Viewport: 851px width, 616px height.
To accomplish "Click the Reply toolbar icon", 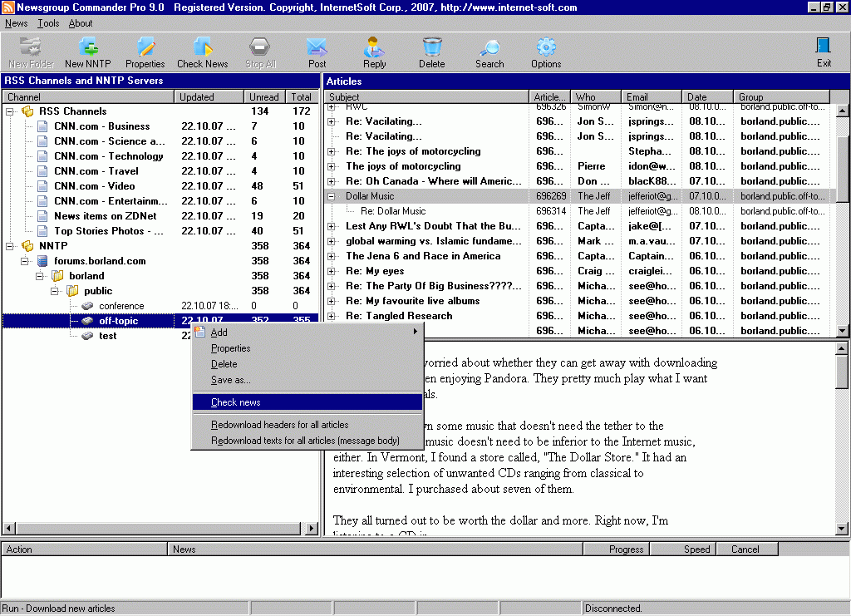I will pyautogui.click(x=374, y=52).
